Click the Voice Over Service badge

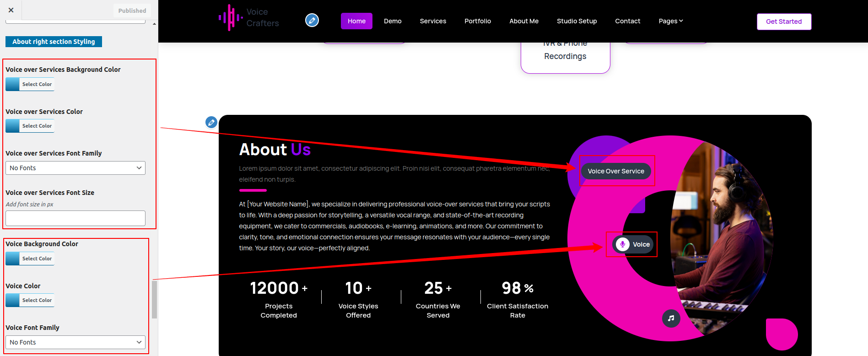[616, 171]
